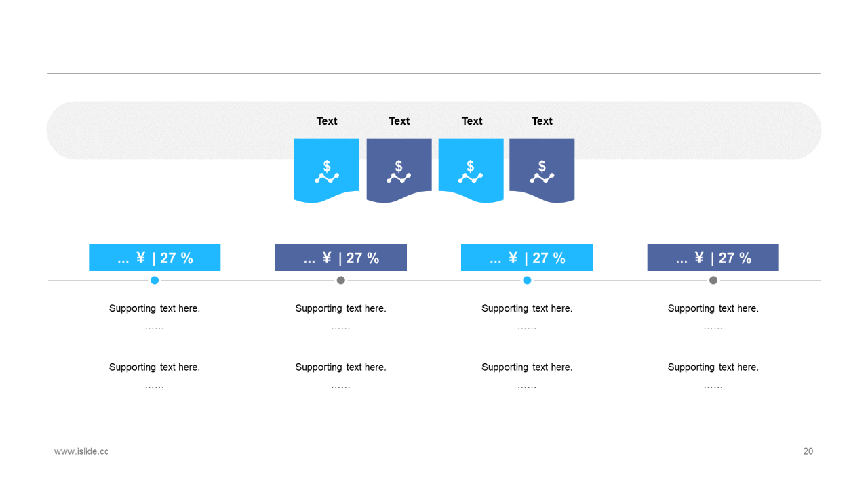Click the first blue timeline dot
Viewport: 868px width, 488px height.
(x=155, y=281)
